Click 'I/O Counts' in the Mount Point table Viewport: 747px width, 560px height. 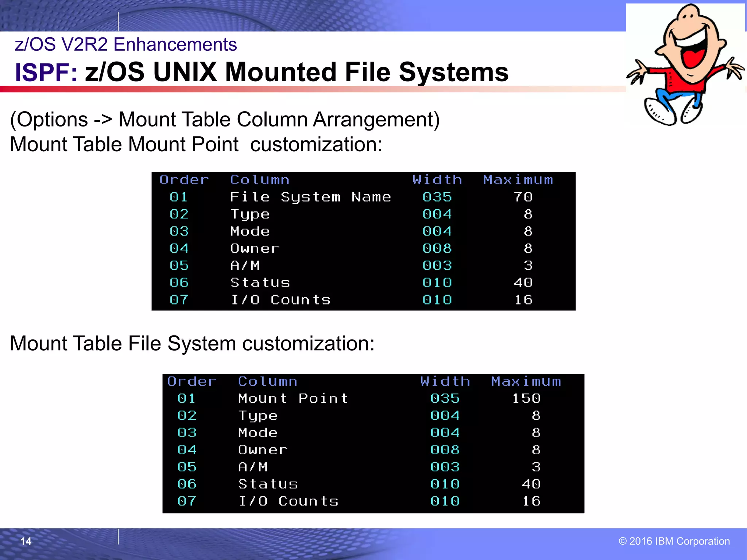pyautogui.click(x=289, y=501)
